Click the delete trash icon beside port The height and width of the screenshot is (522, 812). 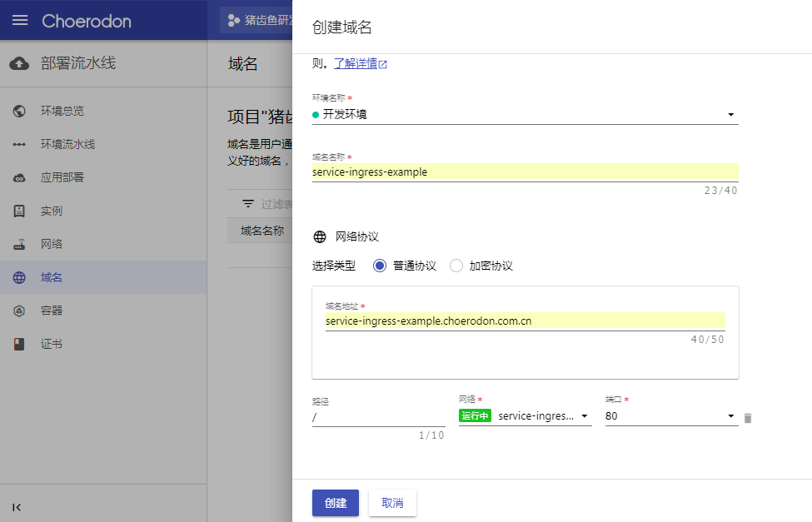click(747, 418)
